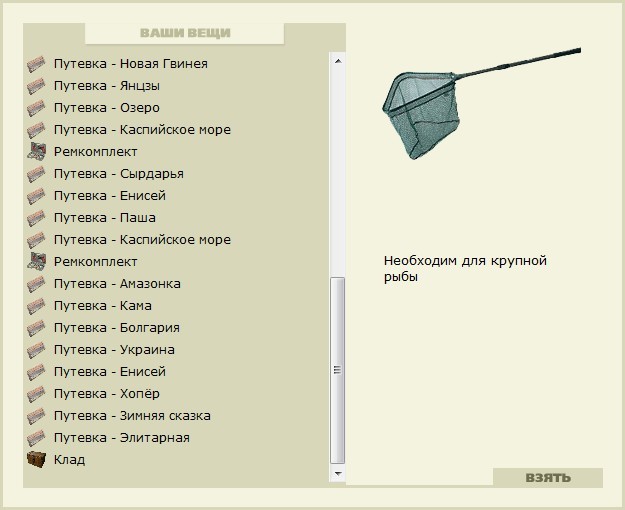This screenshot has height=510, width=625.
Task: Click the ticket icon next to Путевка - Болгария
Action: click(36, 328)
